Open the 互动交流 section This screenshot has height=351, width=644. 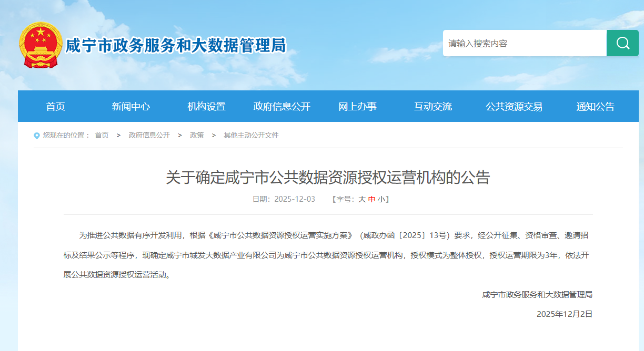pyautogui.click(x=432, y=106)
